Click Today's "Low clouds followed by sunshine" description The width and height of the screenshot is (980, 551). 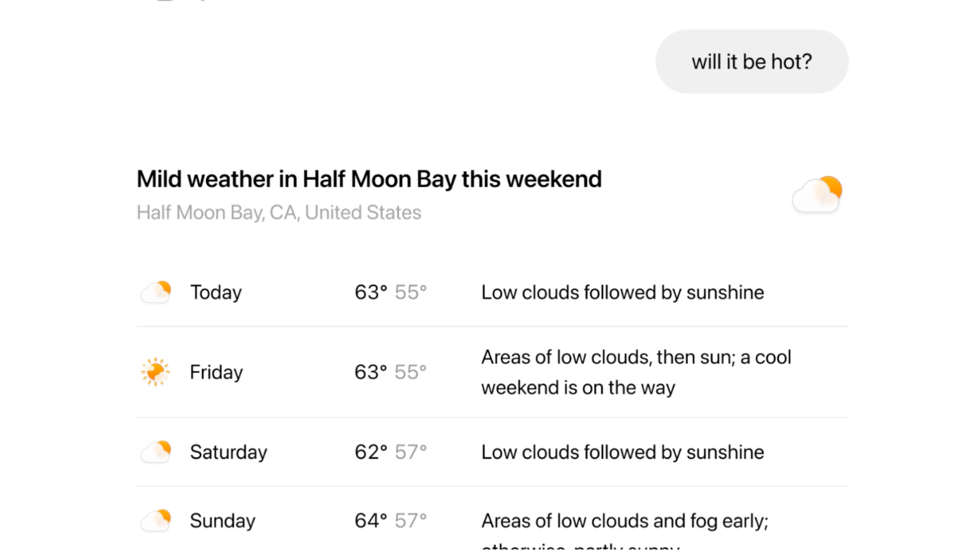tap(622, 292)
